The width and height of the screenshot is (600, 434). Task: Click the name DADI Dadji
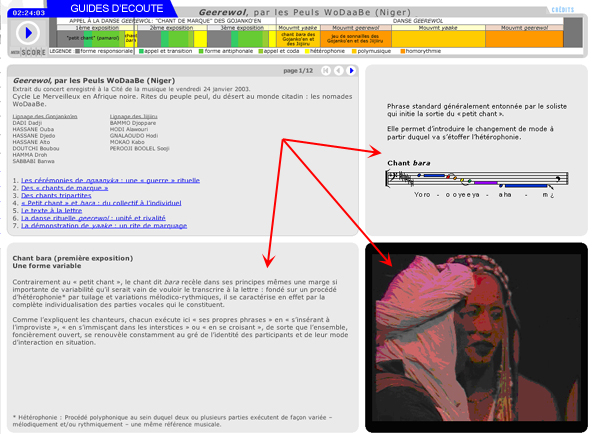click(x=27, y=123)
